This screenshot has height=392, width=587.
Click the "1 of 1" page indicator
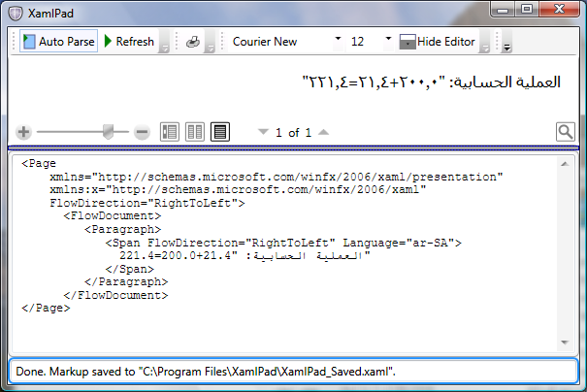tap(293, 132)
